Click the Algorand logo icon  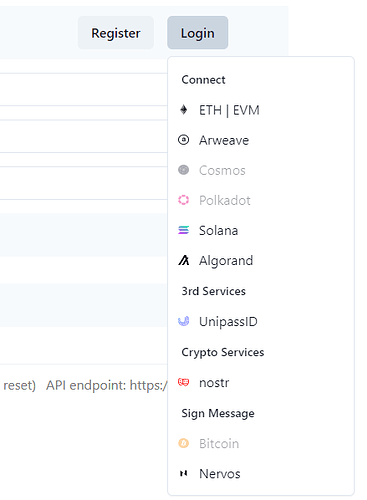coord(184,260)
